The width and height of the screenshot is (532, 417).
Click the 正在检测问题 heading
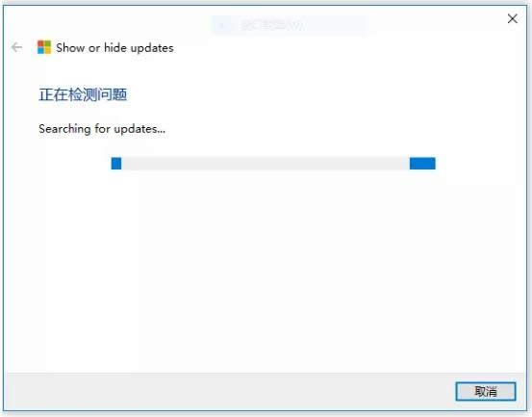click(x=83, y=94)
